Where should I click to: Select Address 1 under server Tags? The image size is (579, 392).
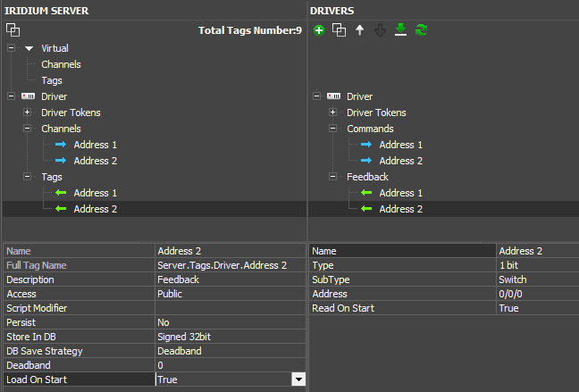click(95, 193)
